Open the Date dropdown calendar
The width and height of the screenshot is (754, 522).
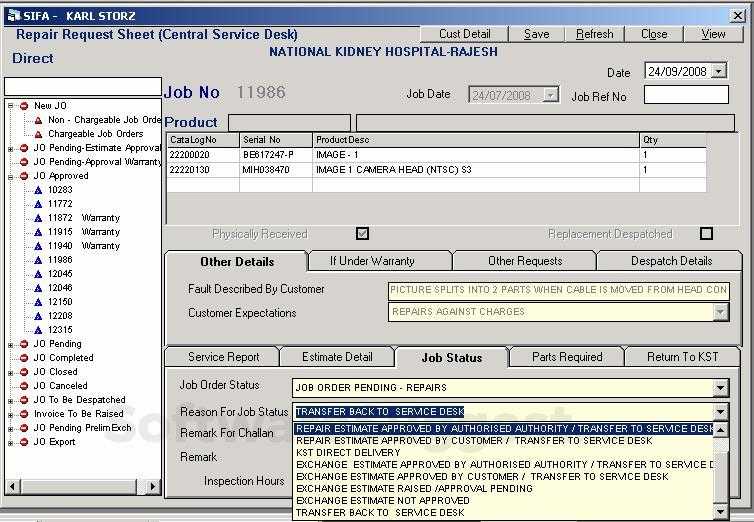pyautogui.click(x=718, y=71)
